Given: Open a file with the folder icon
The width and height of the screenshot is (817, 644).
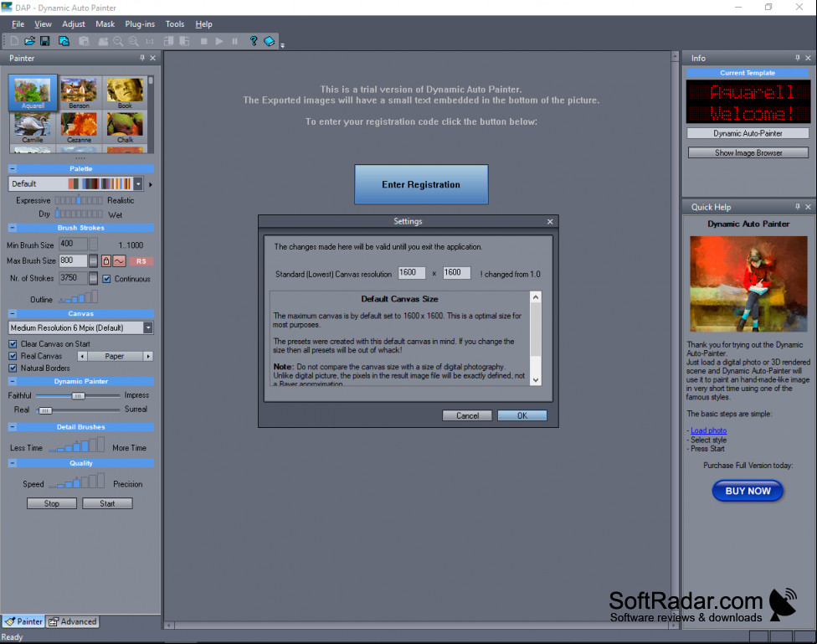Looking at the screenshot, I should pos(29,41).
